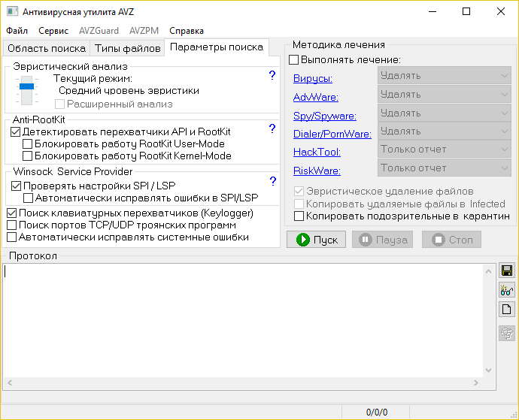The height and width of the screenshot is (420, 519).
Task: Click the grayed icon below the blank page
Action: click(x=507, y=333)
